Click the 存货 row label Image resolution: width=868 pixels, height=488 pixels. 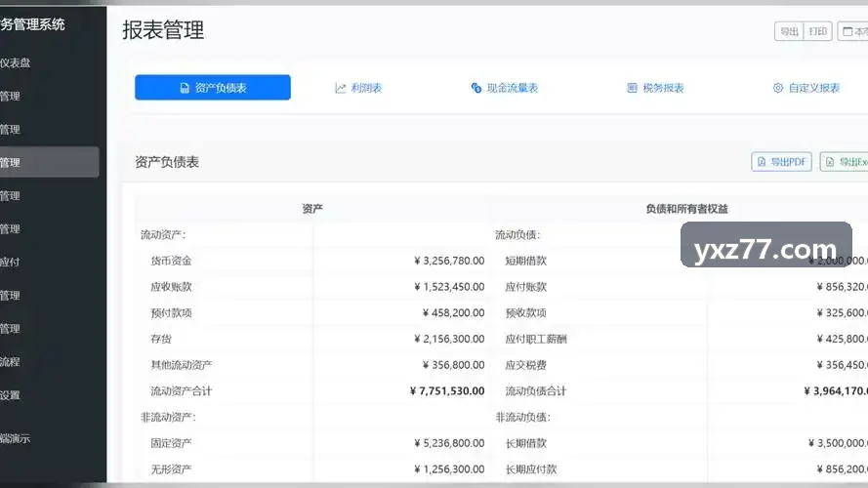[x=161, y=339]
